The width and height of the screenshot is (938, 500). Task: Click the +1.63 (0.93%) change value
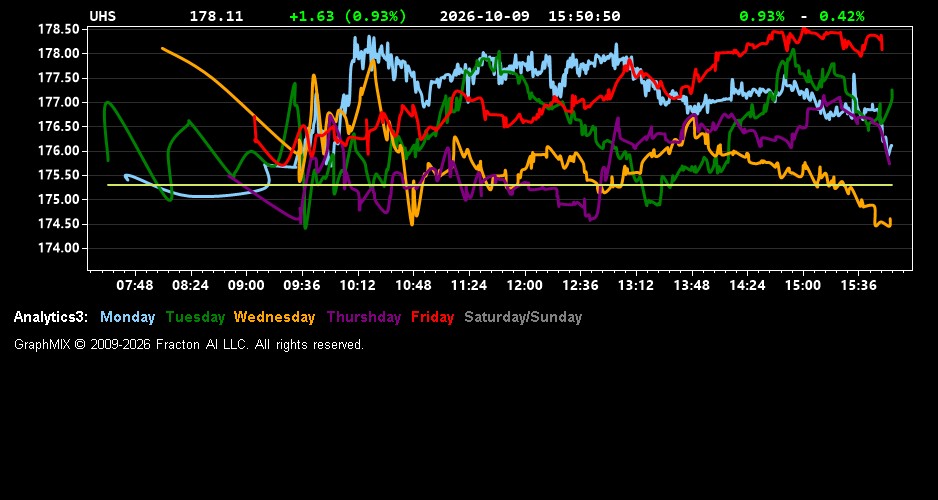[348, 17]
